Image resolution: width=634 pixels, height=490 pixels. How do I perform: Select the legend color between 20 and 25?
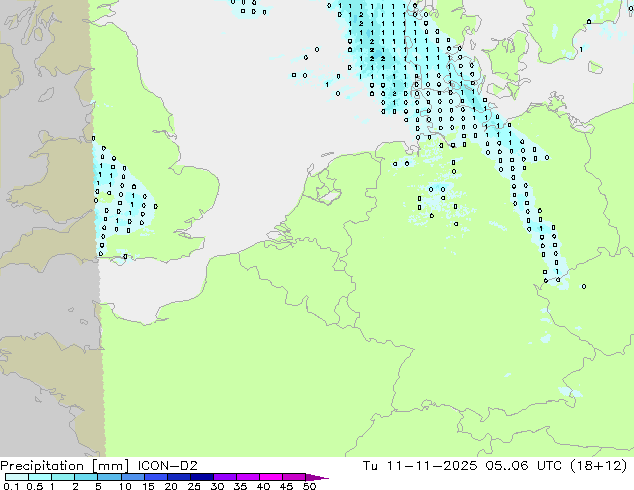179,477
